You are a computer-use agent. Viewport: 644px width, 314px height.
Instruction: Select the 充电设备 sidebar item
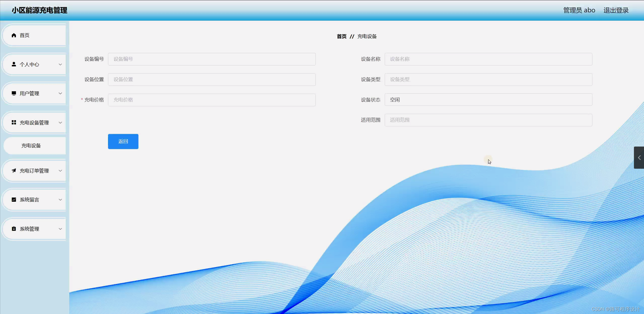(x=31, y=146)
